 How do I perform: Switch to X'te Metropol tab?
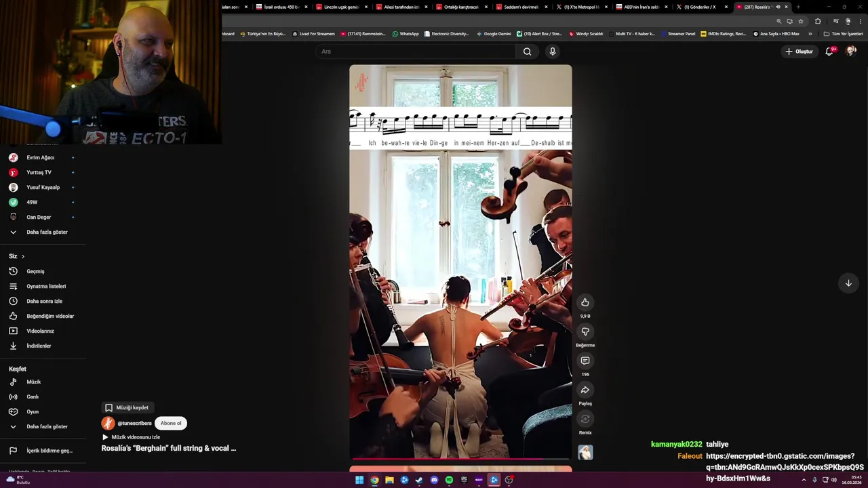coord(581,7)
